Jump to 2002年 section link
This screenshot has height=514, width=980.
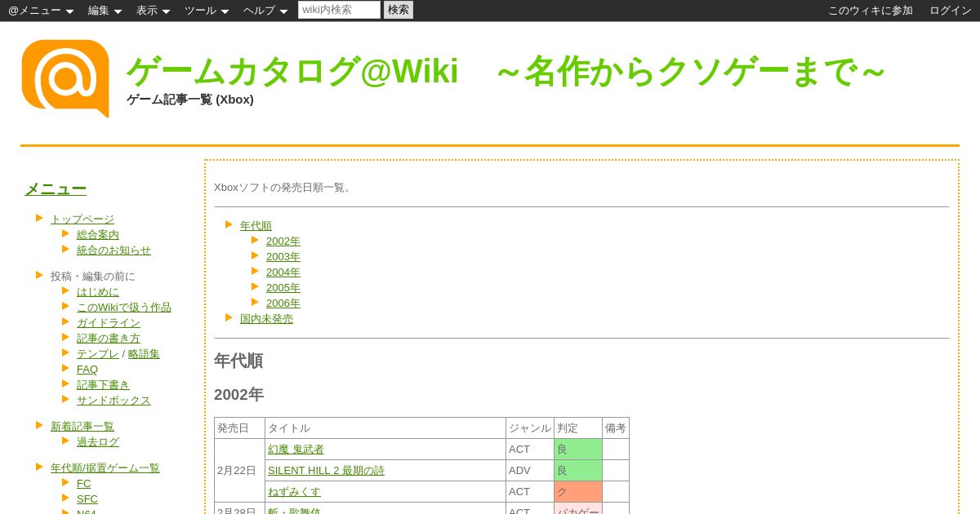[x=283, y=241]
